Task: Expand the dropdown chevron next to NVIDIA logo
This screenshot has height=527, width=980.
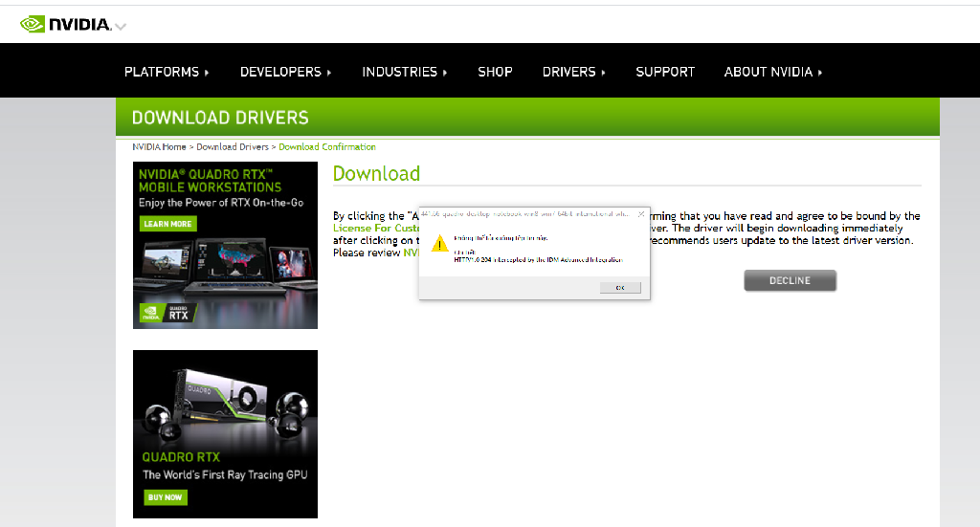Action: click(x=121, y=26)
